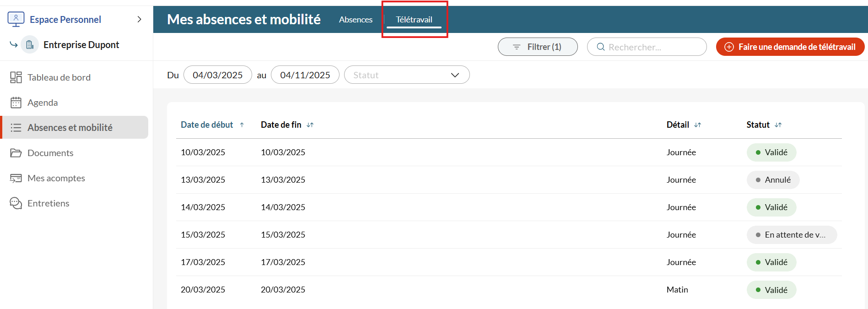Click the au end date field 04/11/2025

tap(305, 75)
